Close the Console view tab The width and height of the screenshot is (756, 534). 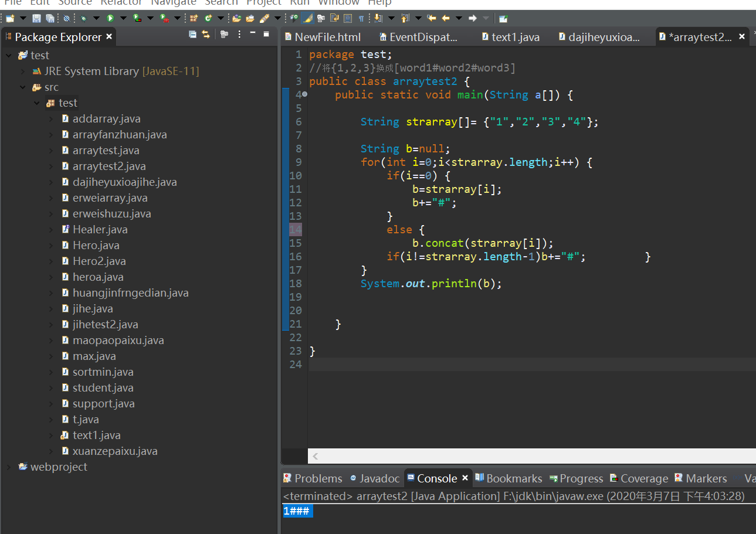coord(465,478)
